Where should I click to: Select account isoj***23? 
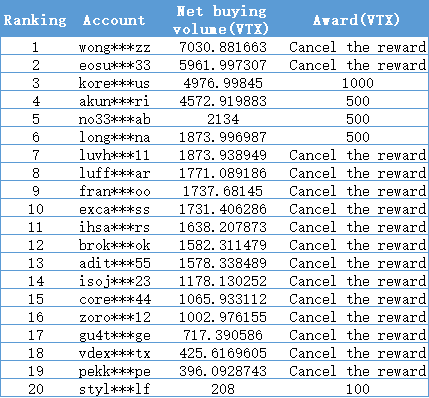(114, 281)
